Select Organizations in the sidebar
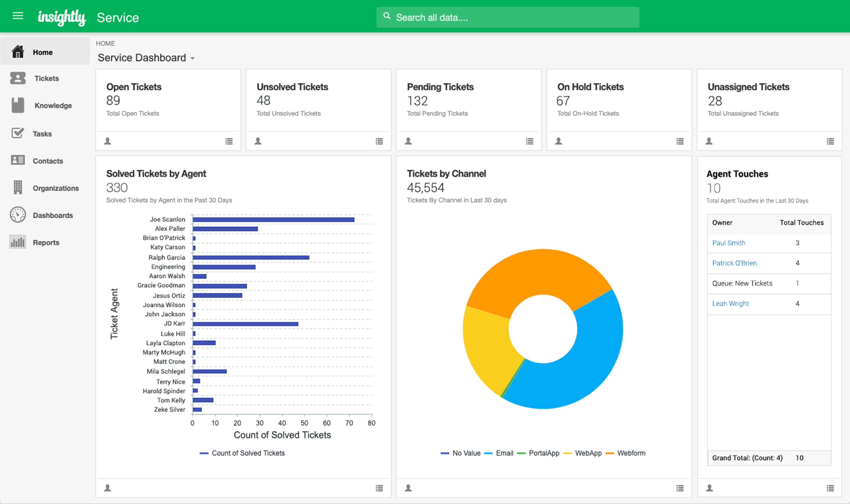This screenshot has width=850, height=504. pos(55,188)
